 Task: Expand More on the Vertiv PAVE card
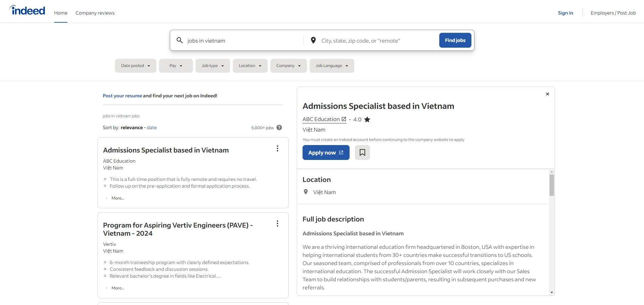pyautogui.click(x=118, y=288)
